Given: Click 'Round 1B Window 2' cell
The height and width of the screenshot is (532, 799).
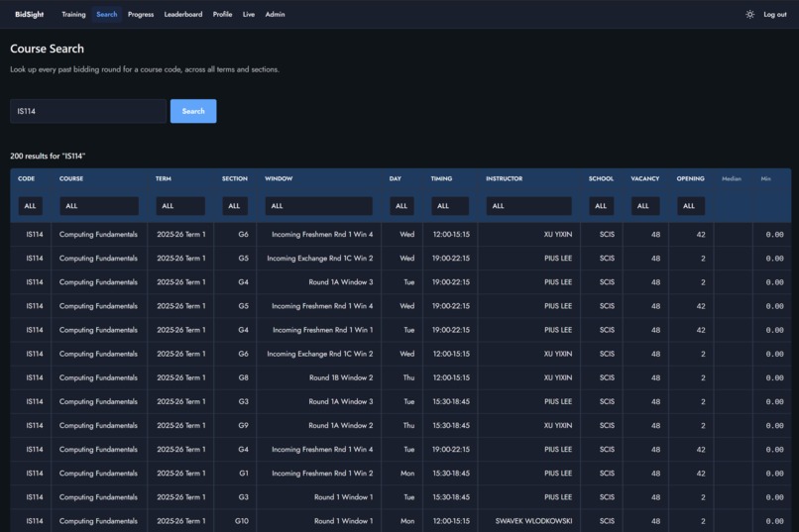Looking at the screenshot, I should 341,377.
